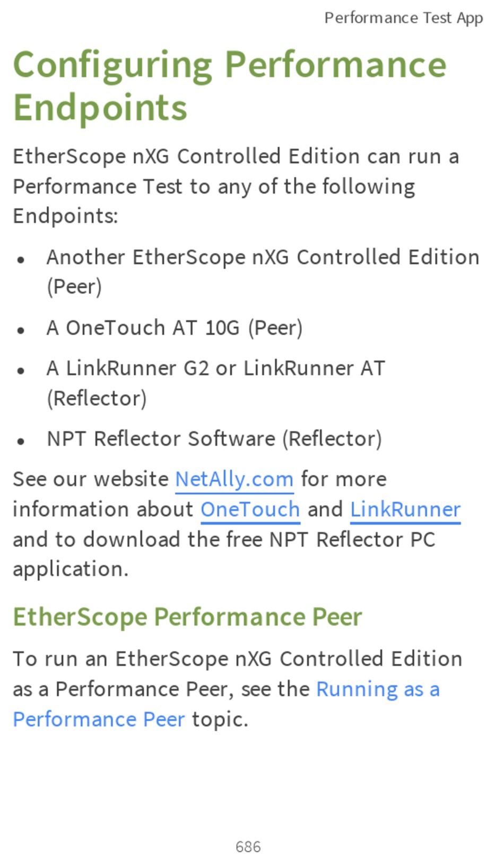Select the OneTouch AT 10G (Peer) bullet
504x864 pixels.
(x=175, y=328)
